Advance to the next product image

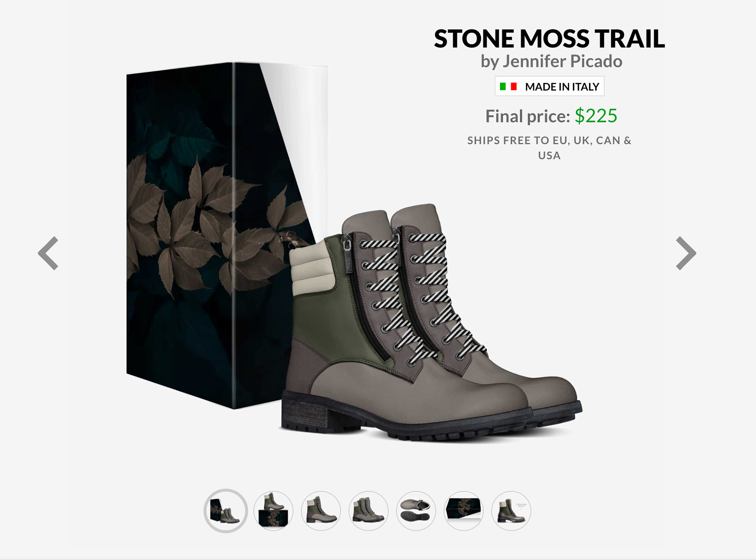pyautogui.click(x=686, y=253)
